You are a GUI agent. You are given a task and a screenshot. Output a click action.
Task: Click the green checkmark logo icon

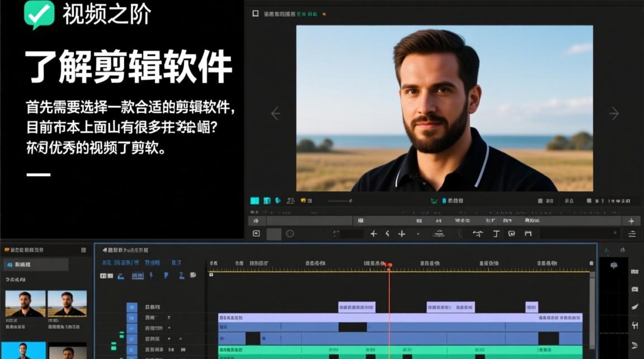(39, 14)
